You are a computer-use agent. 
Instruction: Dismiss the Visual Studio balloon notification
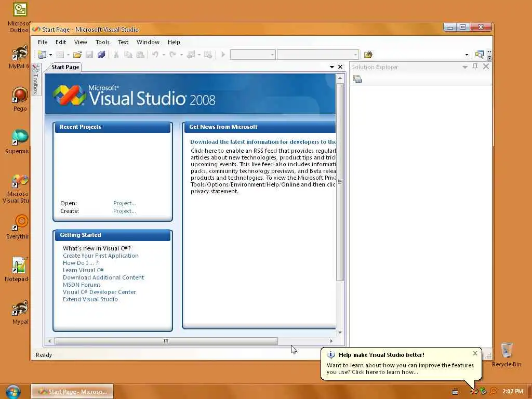coord(475,353)
